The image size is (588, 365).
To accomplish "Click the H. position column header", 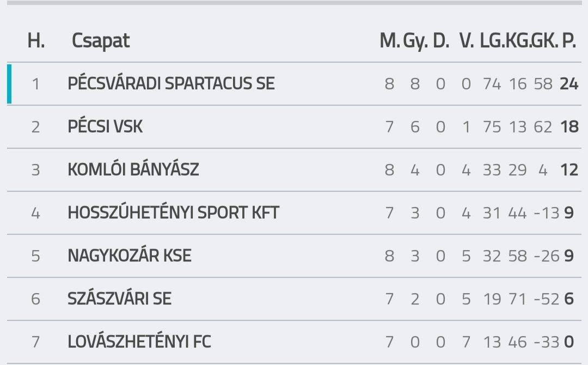I will tap(36, 40).
